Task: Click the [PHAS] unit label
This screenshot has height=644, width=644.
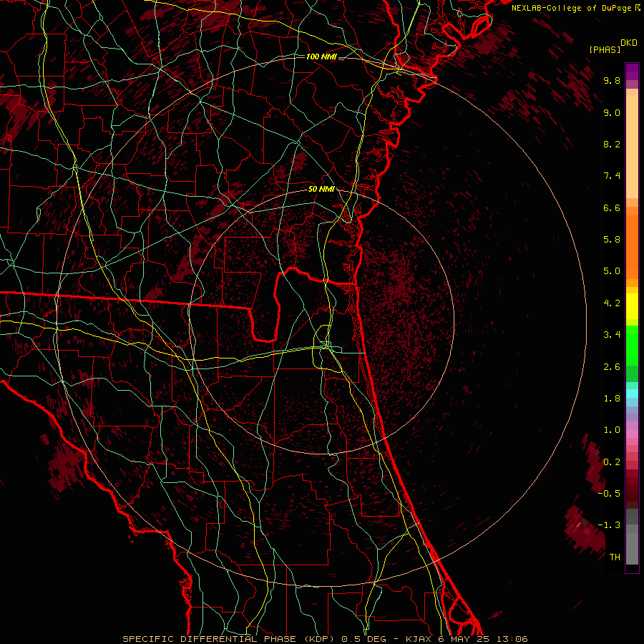Action: coord(605,50)
